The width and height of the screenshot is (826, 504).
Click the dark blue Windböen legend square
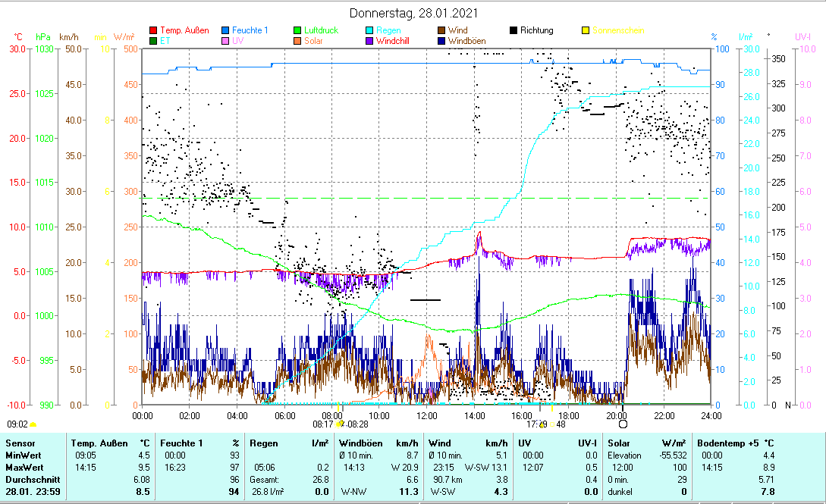tap(441, 41)
